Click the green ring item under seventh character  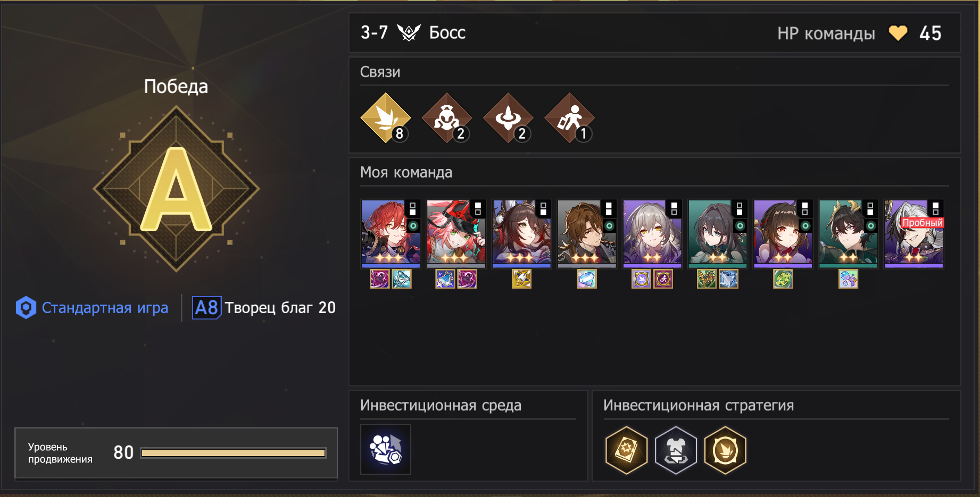coord(783,279)
